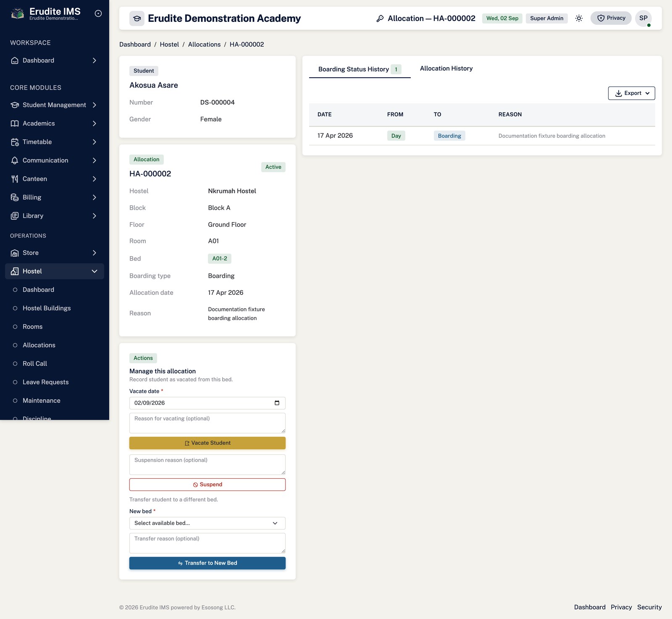
Task: Open Hostel Buildings submenu item
Action: [47, 308]
